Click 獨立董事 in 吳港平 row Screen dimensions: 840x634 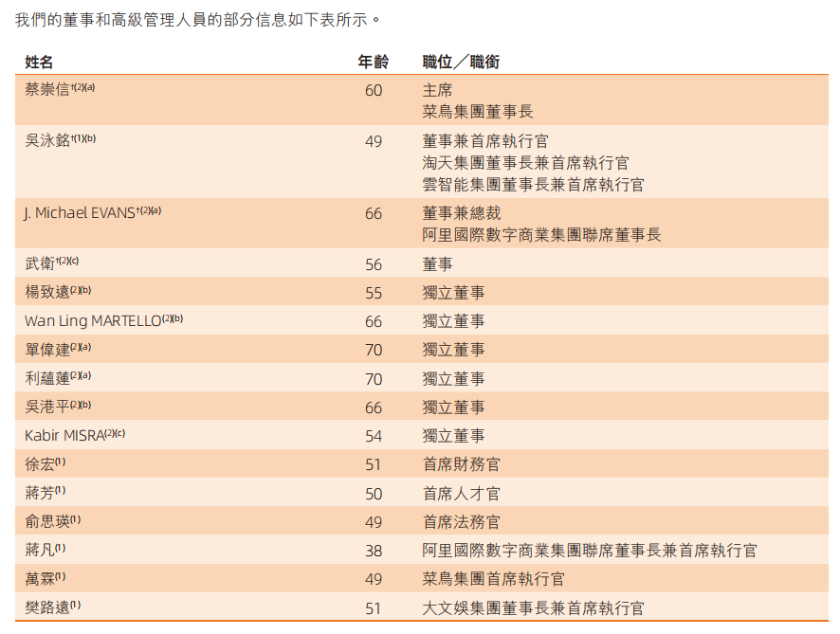point(453,408)
